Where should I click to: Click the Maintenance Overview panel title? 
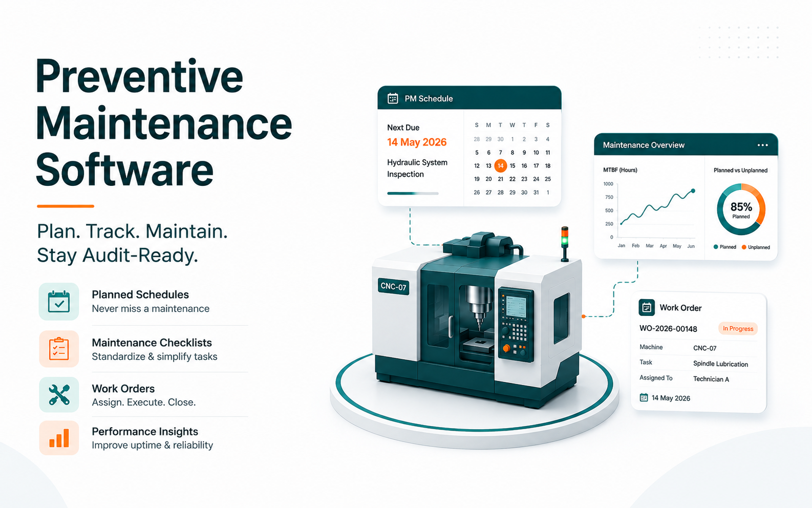click(x=644, y=145)
